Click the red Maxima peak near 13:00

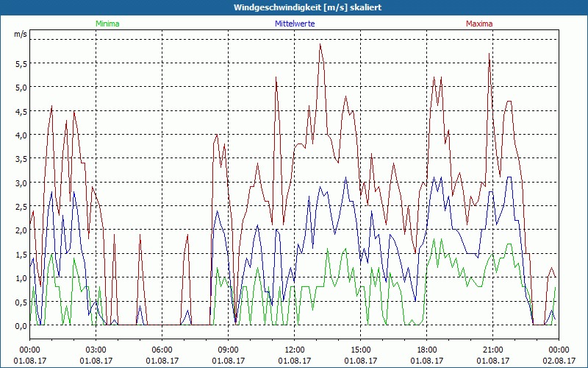click(320, 44)
